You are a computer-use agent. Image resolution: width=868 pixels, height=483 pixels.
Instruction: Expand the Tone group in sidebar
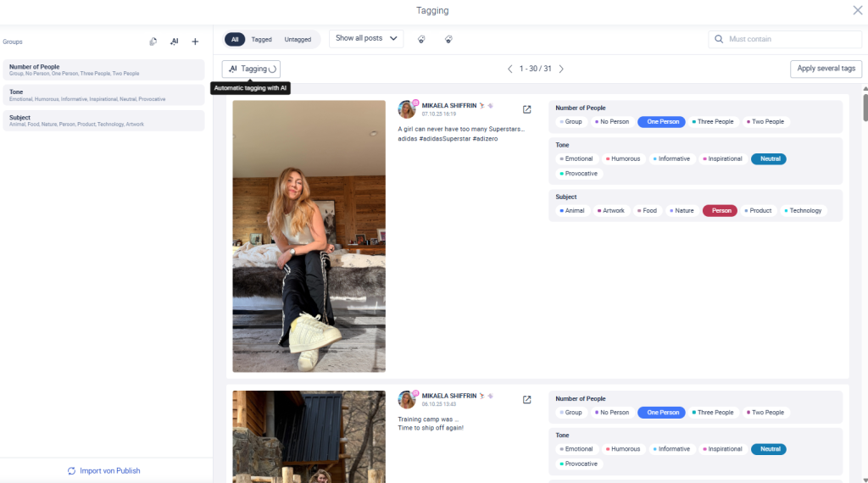[x=103, y=95]
